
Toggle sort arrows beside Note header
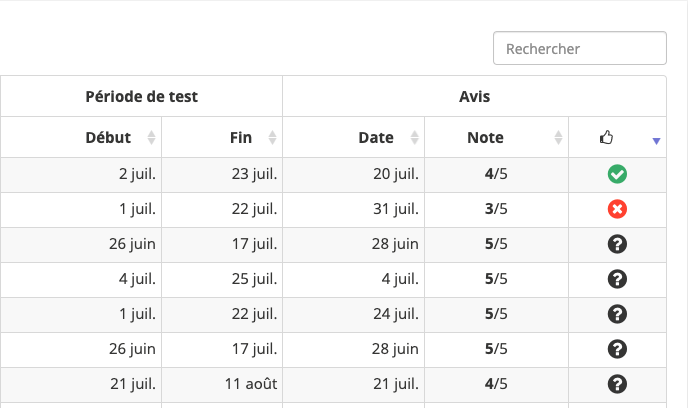tap(559, 138)
